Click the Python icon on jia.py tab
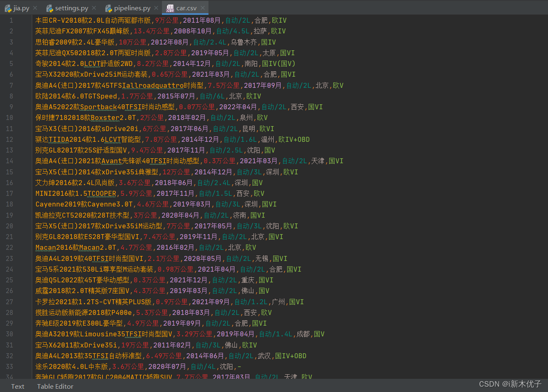548x392 pixels. pyautogui.click(x=8, y=8)
